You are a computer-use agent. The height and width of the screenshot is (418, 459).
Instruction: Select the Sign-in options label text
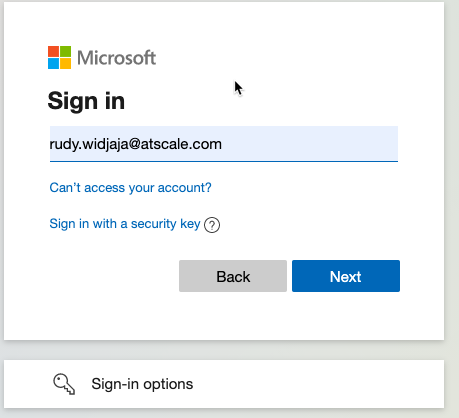(142, 384)
